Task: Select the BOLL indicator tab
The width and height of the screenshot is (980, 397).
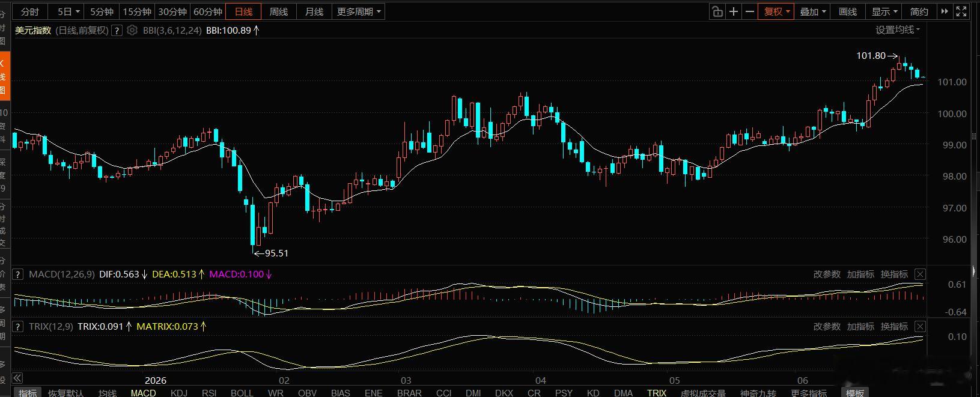Action: [x=242, y=392]
